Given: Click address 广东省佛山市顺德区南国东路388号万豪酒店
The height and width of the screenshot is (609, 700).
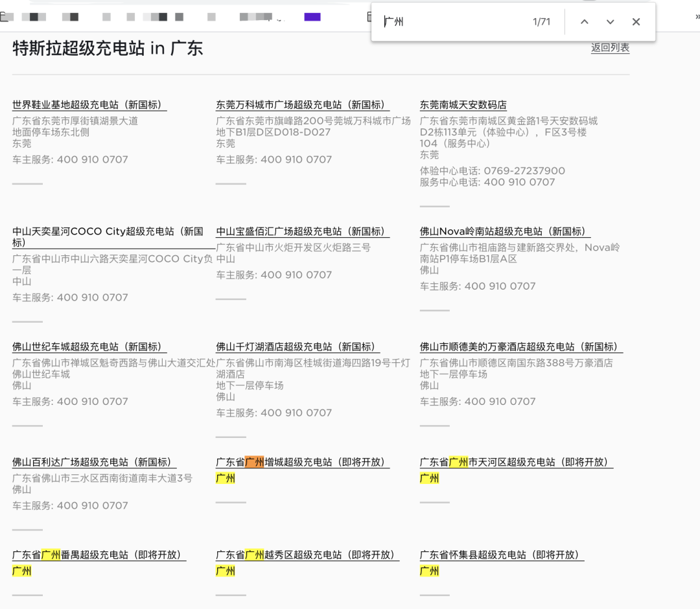Looking at the screenshot, I should 517,363.
